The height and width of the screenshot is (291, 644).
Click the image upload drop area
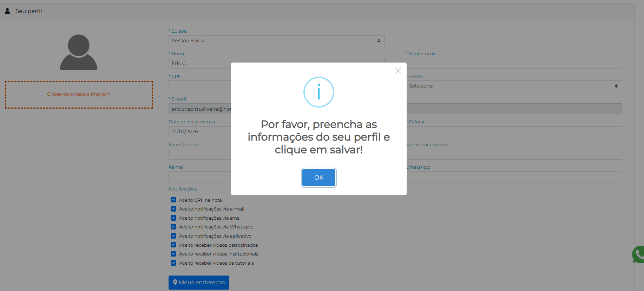[x=79, y=95]
